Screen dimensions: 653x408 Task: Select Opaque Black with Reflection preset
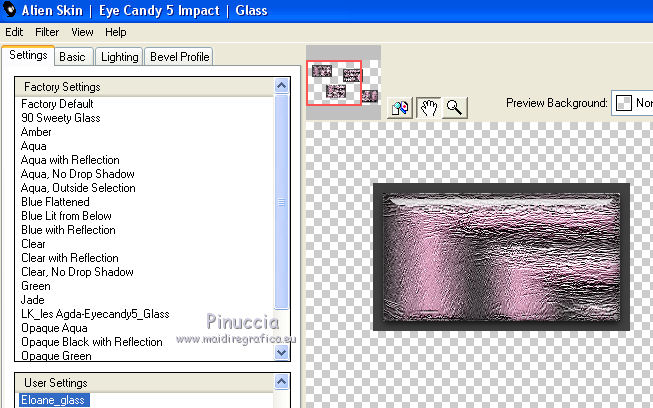(x=92, y=342)
